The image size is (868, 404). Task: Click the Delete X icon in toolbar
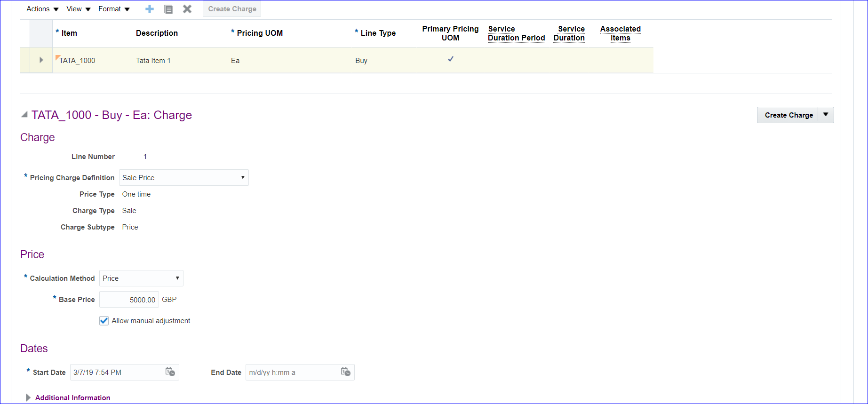click(x=187, y=9)
